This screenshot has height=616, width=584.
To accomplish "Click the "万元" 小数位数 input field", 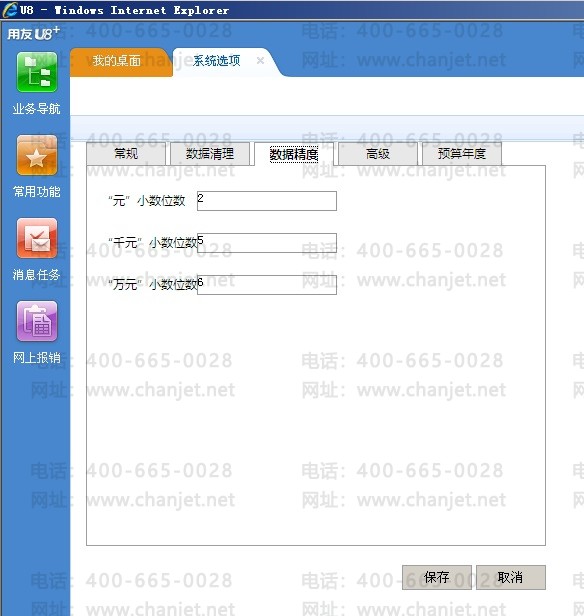I will 267,285.
